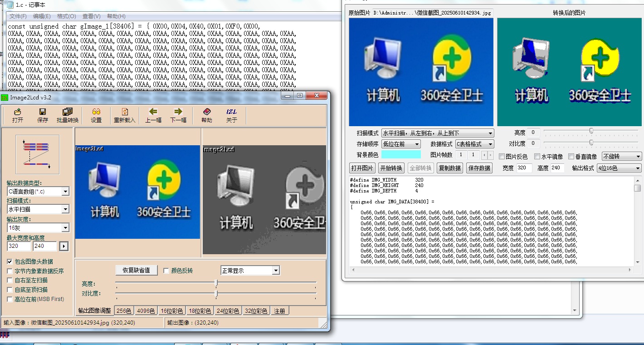Screen dimensions: 644x345
Task: Click Notepad title bar icon of 1.c
Action: pos(10,5)
